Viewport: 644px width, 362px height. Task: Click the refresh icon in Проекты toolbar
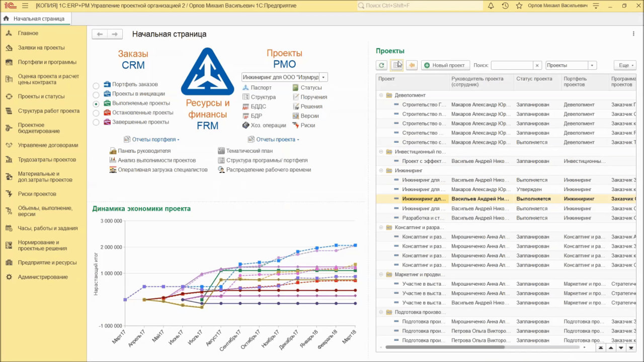tap(381, 65)
